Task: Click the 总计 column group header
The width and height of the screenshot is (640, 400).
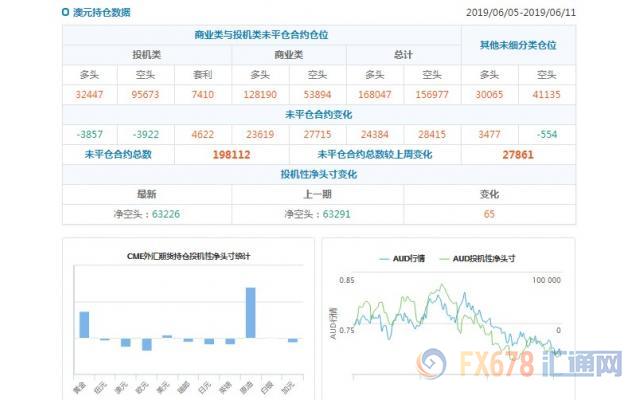Action: [x=403, y=55]
